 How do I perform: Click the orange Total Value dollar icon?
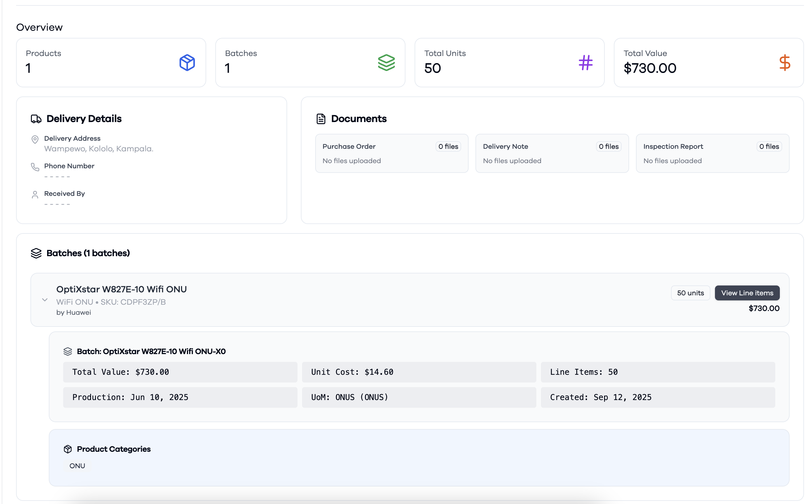[785, 63]
